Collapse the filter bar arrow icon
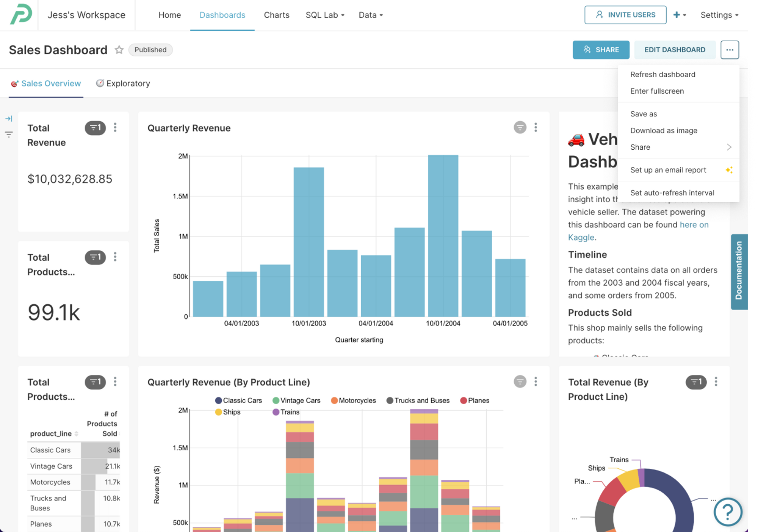Screen dimensions: 758x532 (9, 119)
